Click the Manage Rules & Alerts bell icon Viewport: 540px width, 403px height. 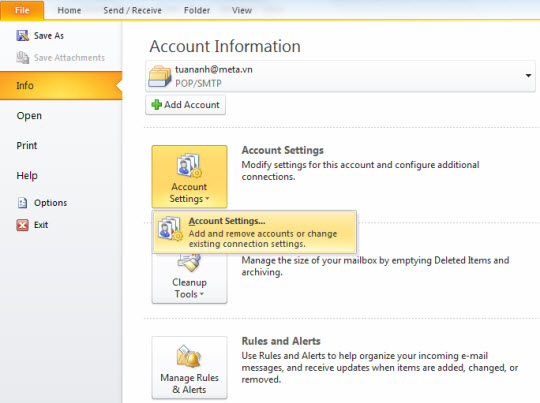click(189, 356)
